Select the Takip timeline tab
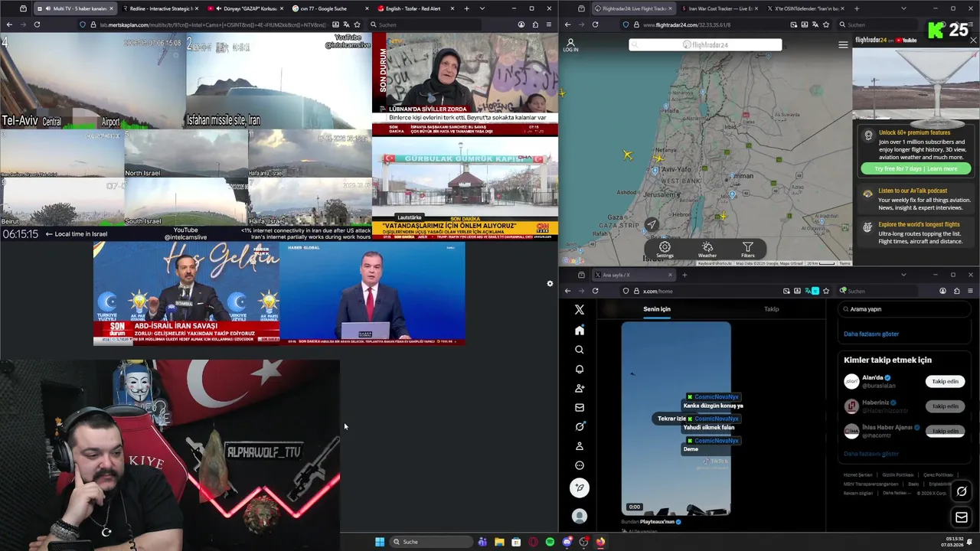The image size is (980, 551). click(771, 309)
